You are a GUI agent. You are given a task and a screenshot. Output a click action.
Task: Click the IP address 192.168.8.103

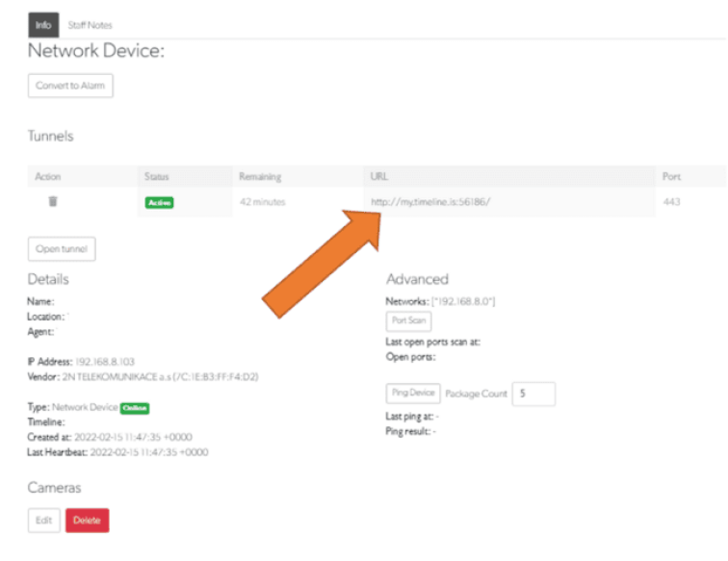[106, 362]
